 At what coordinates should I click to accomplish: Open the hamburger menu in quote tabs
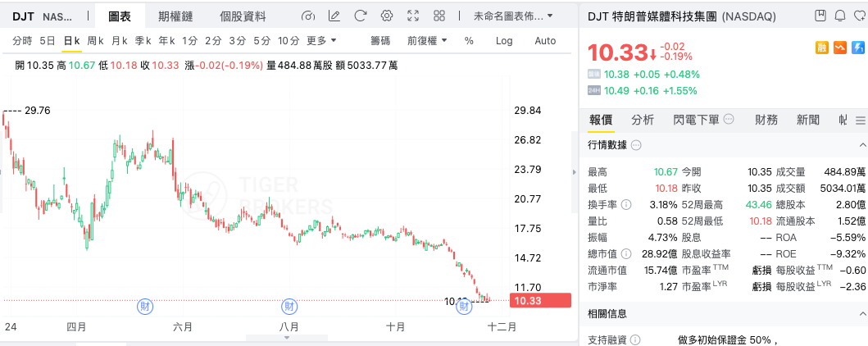861,121
